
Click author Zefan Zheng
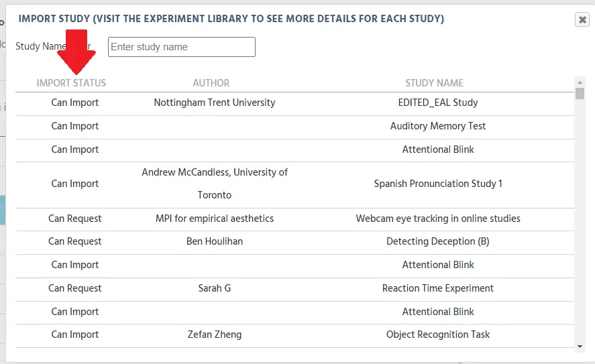215,335
